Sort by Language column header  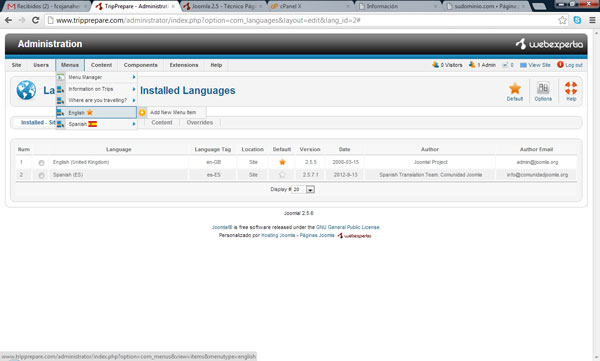(x=119, y=149)
